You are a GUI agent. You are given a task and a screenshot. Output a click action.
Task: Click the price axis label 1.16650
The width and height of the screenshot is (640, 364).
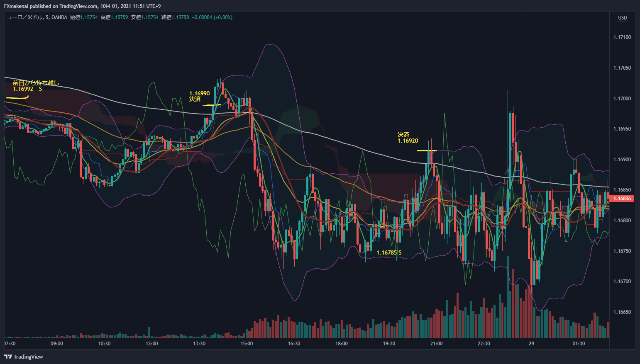(622, 312)
